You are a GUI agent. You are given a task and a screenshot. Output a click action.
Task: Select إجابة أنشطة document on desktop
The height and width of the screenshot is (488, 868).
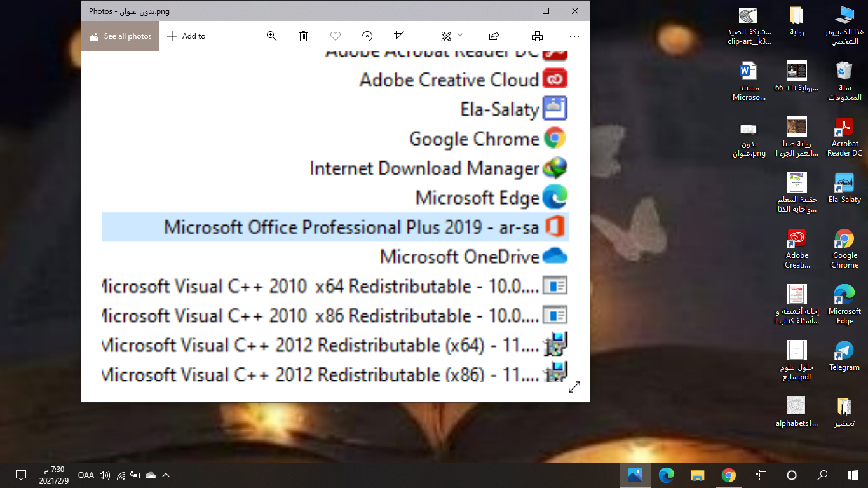point(797,305)
